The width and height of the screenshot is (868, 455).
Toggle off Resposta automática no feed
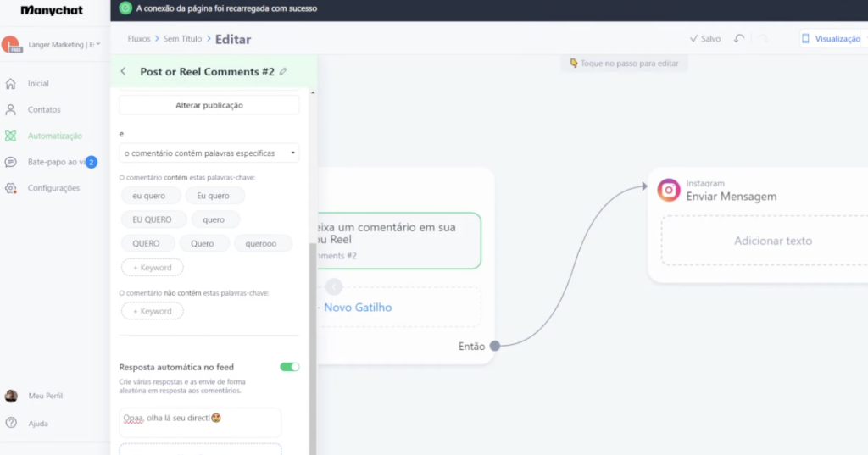coord(289,367)
